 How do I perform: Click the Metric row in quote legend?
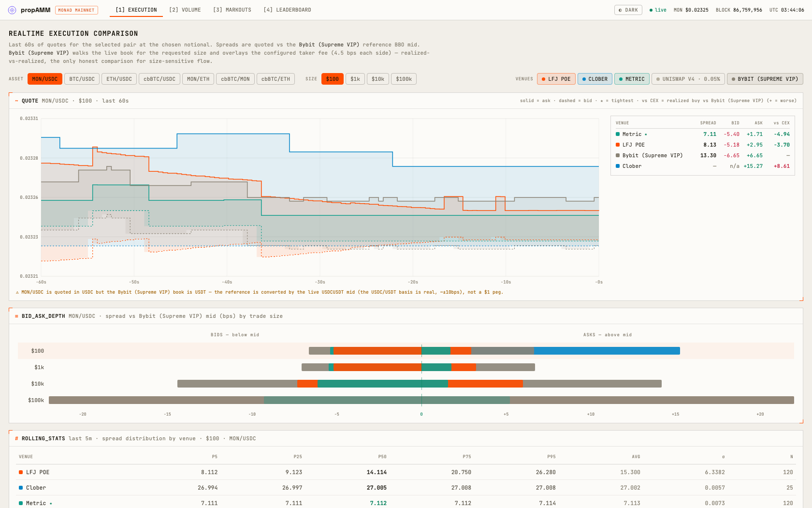[x=703, y=134]
